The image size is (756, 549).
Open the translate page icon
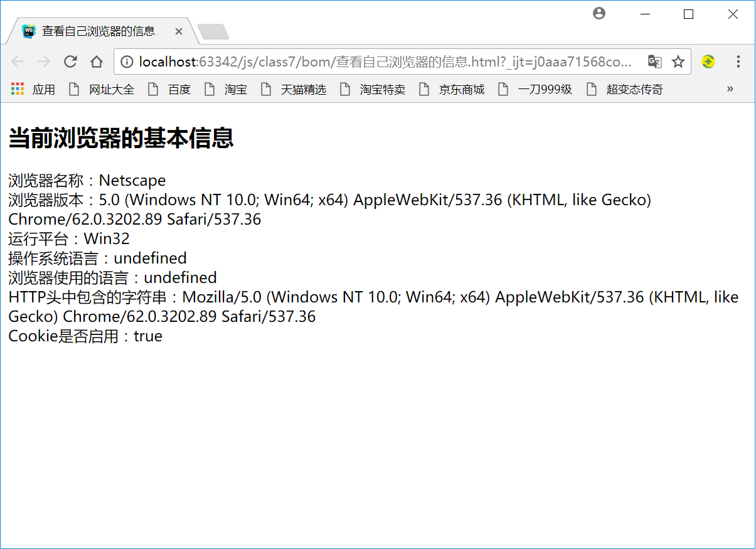click(x=655, y=61)
